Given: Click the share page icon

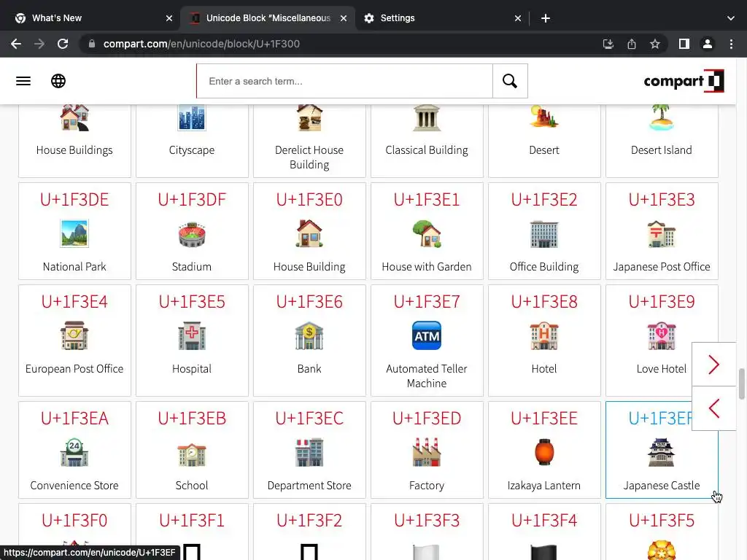Looking at the screenshot, I should pyautogui.click(x=632, y=44).
